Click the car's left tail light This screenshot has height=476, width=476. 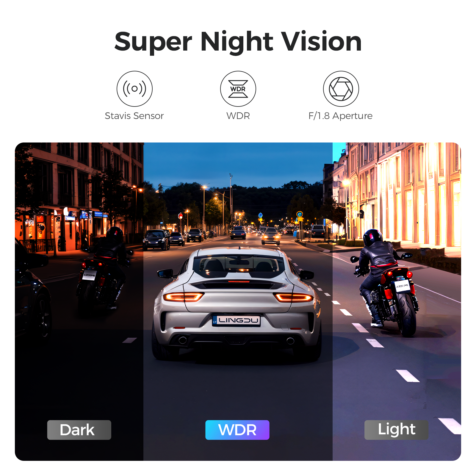pos(183,297)
